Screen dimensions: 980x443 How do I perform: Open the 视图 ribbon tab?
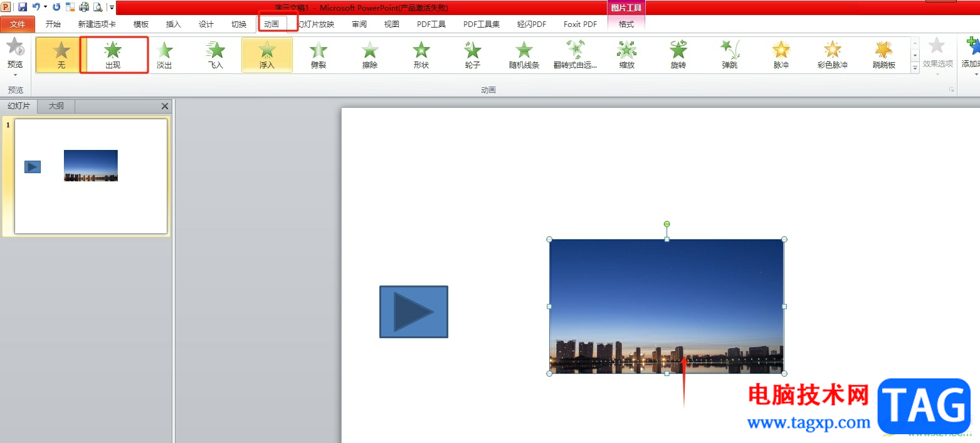(392, 24)
